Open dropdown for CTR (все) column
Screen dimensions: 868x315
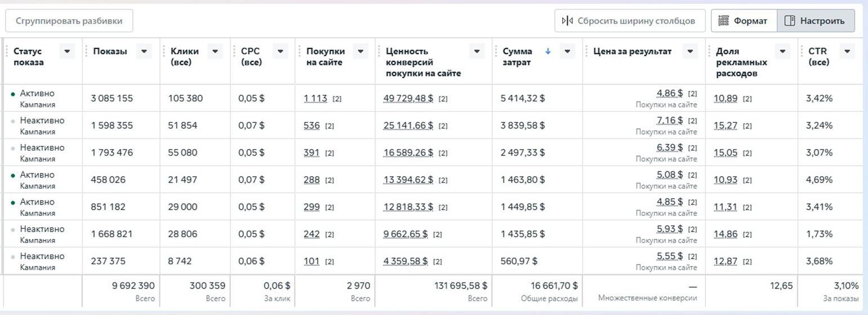tap(847, 51)
